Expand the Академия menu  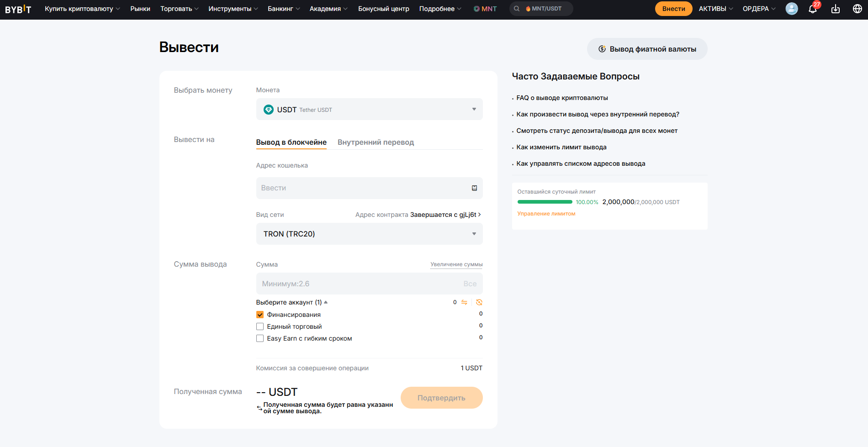click(328, 9)
